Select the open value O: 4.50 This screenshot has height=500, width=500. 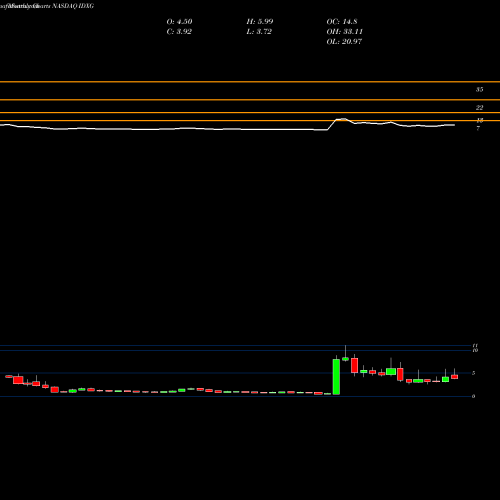(179, 22)
